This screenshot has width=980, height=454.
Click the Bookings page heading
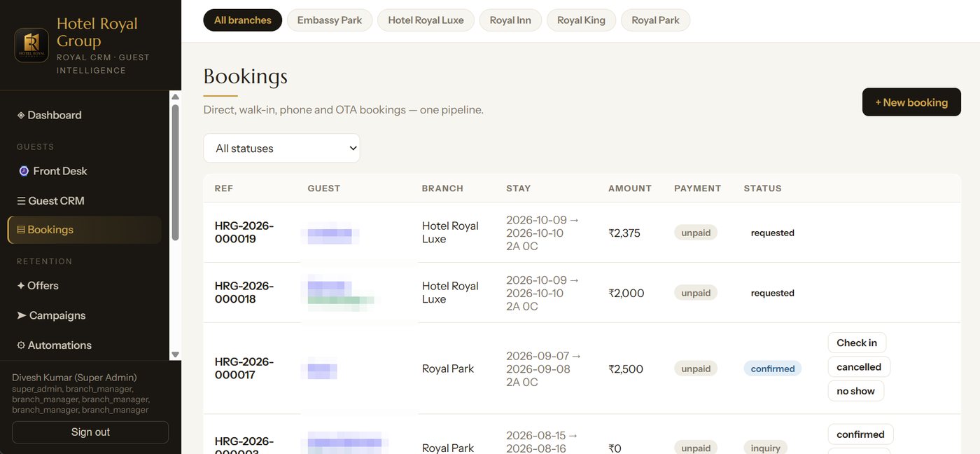pos(245,76)
